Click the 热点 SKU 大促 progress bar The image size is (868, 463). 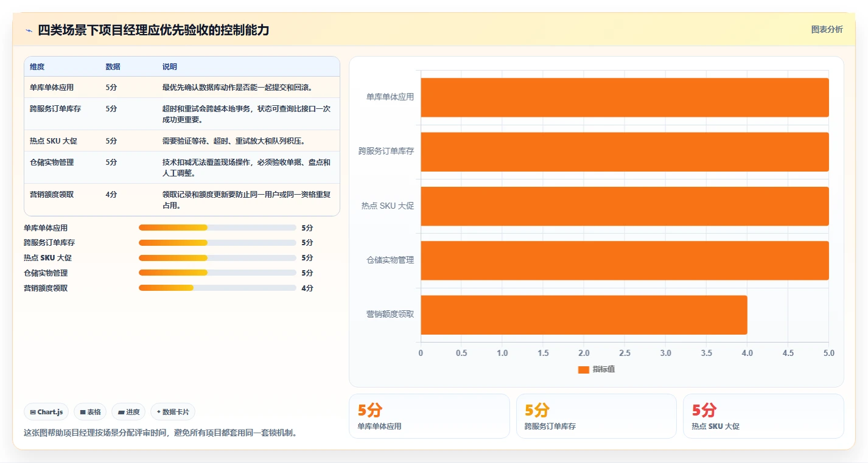(217, 258)
